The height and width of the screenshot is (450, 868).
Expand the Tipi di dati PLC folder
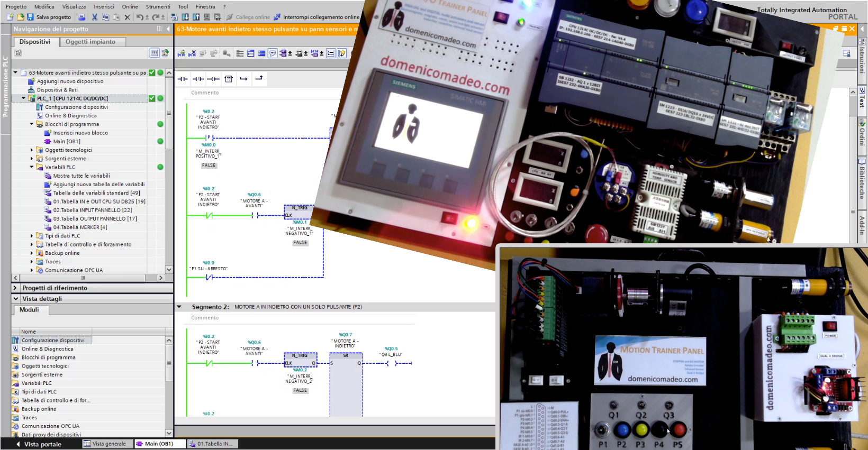[32, 236]
